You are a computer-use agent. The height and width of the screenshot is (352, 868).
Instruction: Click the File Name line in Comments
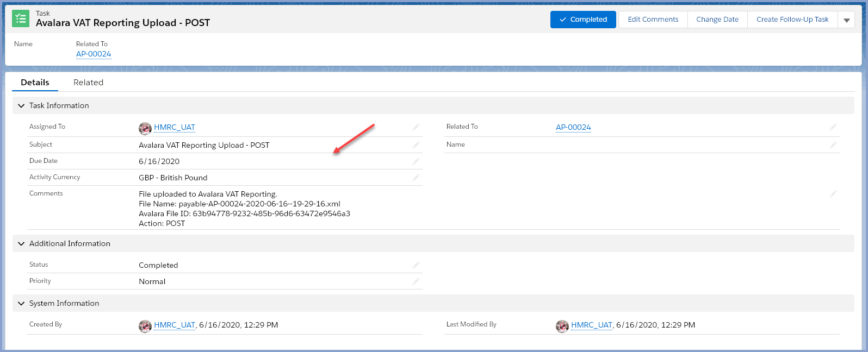point(239,204)
